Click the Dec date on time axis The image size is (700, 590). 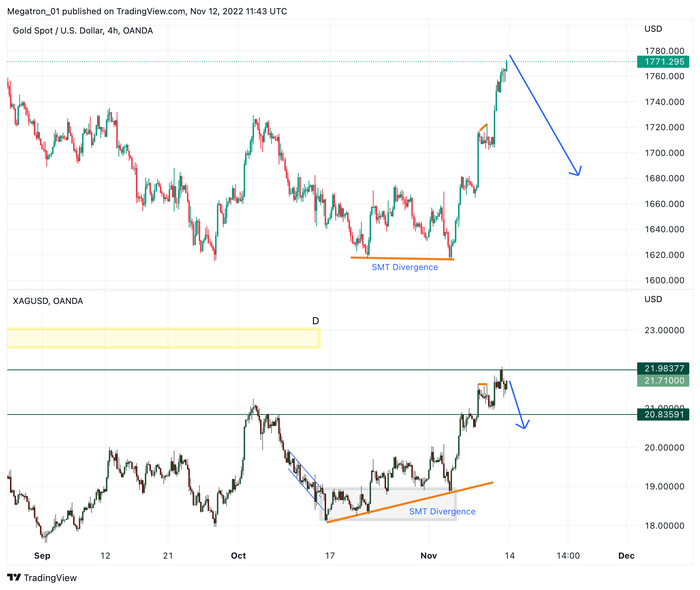626,555
